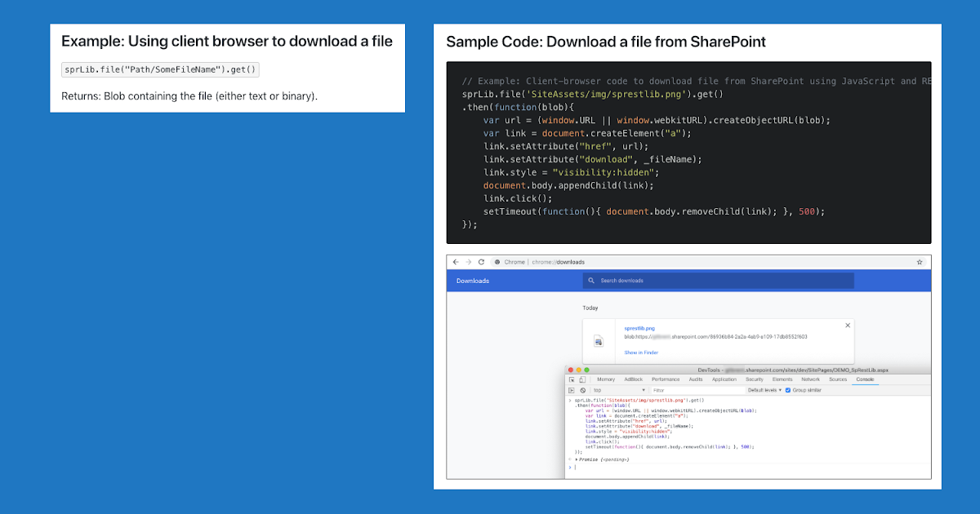This screenshot has height=514, width=980.
Task: Open Default levels dropdown
Action: (764, 390)
